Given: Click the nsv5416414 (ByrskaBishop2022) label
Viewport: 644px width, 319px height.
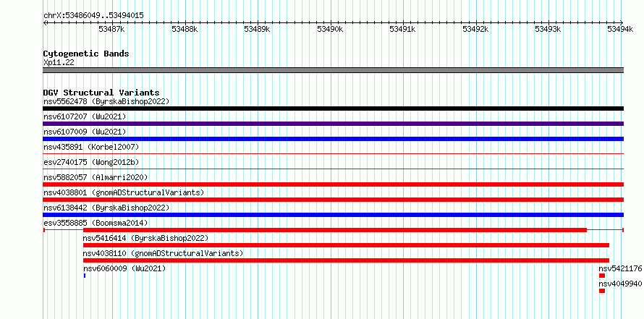Looking at the screenshot, I should pyautogui.click(x=145, y=238).
